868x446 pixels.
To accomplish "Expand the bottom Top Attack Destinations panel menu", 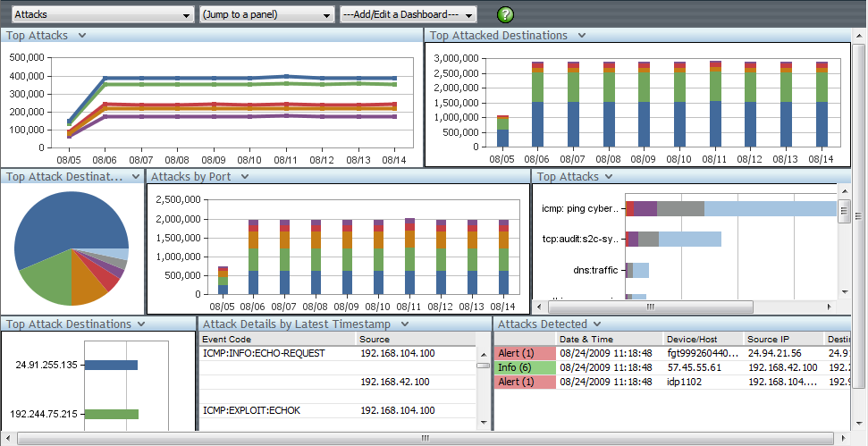I will 140,324.
